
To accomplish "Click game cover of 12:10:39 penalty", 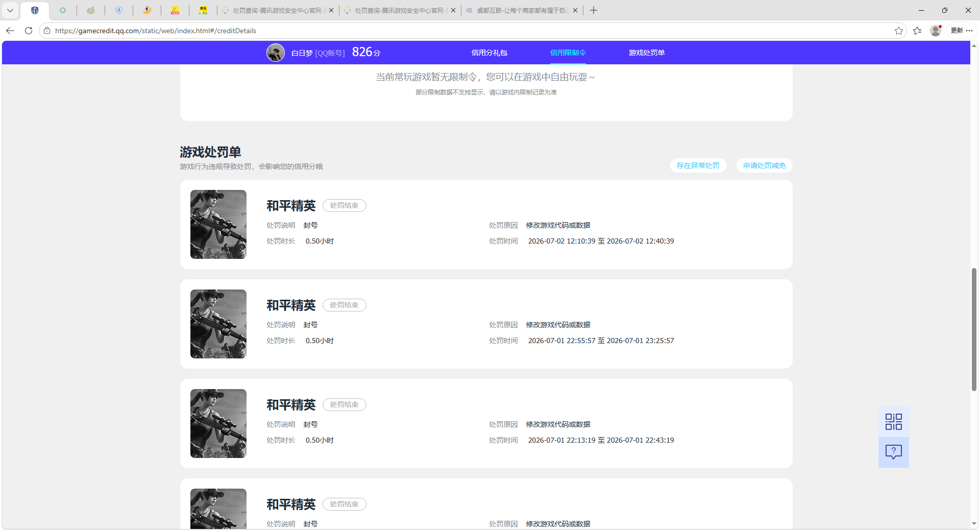I will [218, 224].
